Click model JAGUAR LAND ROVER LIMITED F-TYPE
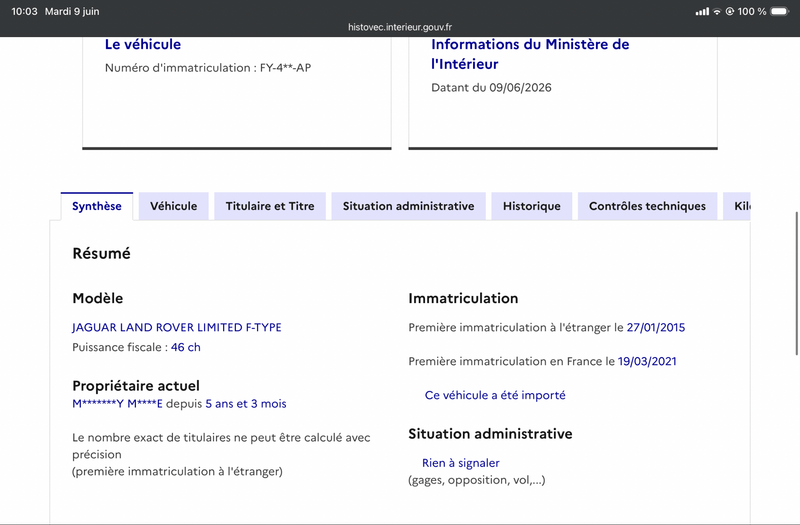The height and width of the screenshot is (525, 800). click(177, 328)
